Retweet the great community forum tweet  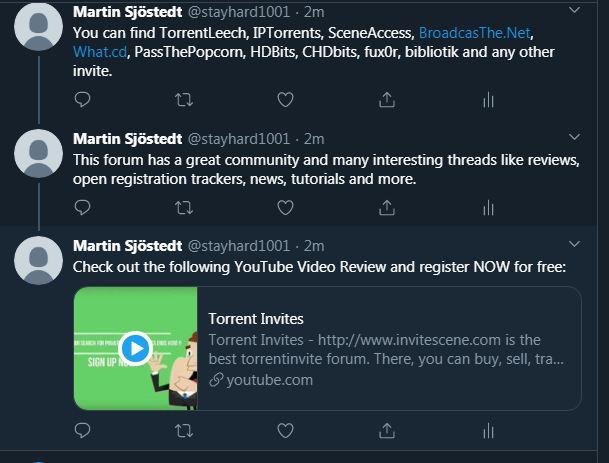(x=184, y=208)
